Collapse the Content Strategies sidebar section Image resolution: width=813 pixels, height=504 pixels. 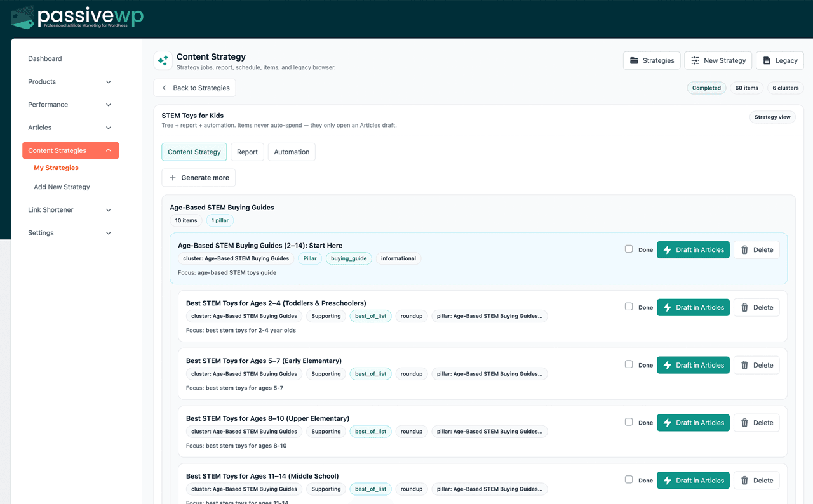70,150
